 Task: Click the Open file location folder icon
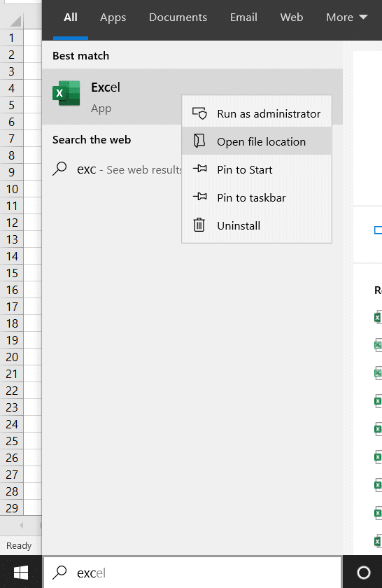click(x=199, y=141)
